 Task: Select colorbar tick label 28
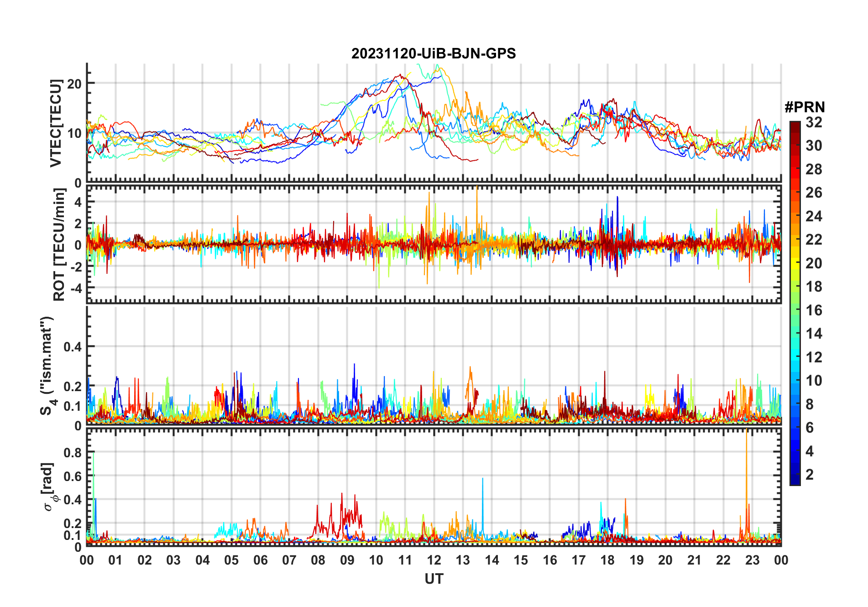tap(814, 169)
